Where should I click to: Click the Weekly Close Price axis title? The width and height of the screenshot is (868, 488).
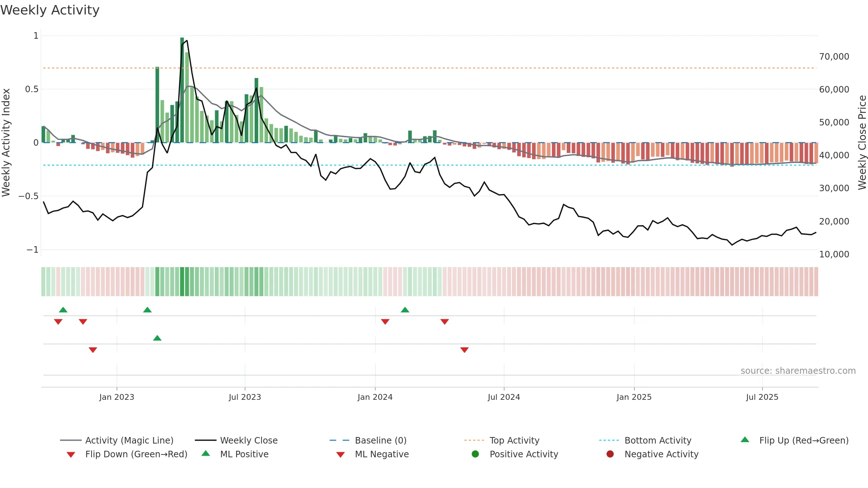click(x=862, y=142)
